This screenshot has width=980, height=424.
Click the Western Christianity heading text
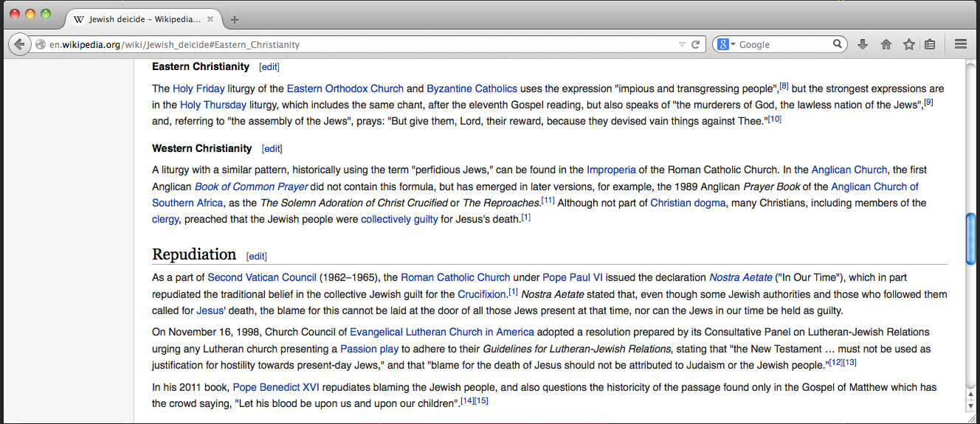pyautogui.click(x=202, y=148)
